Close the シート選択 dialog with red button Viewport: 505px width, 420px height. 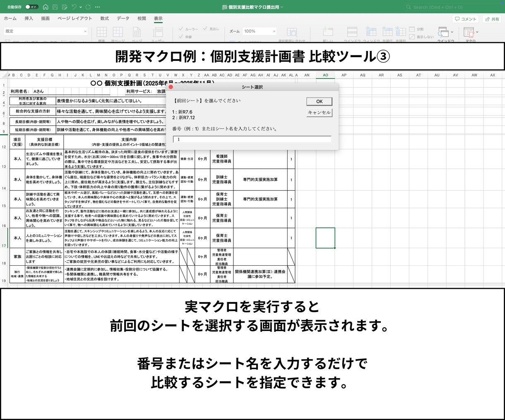click(x=171, y=87)
